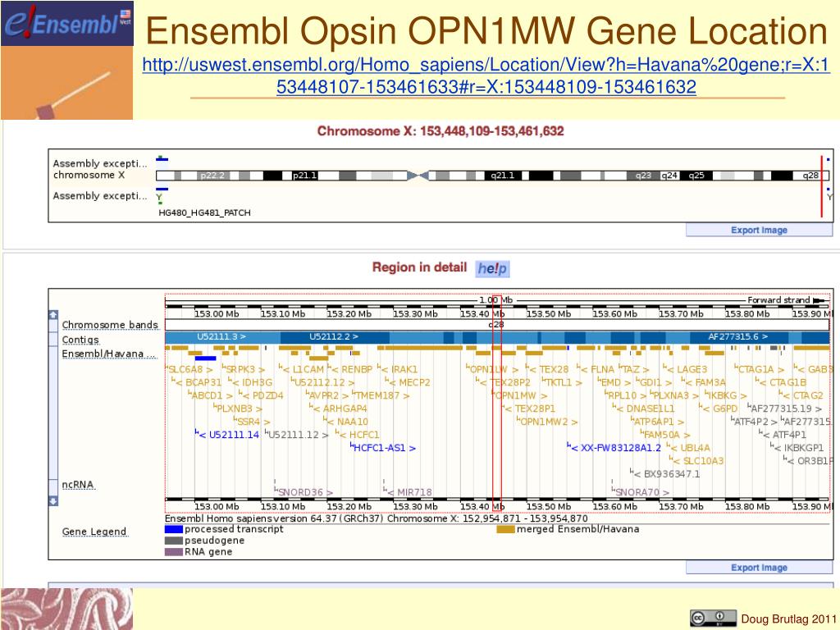This screenshot has width=840, height=630.
Task: Click the UBL4A gene label
Action: click(689, 448)
